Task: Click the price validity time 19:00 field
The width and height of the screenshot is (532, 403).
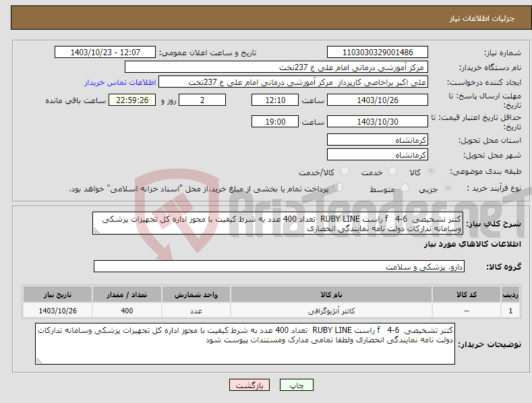Action: [275, 121]
